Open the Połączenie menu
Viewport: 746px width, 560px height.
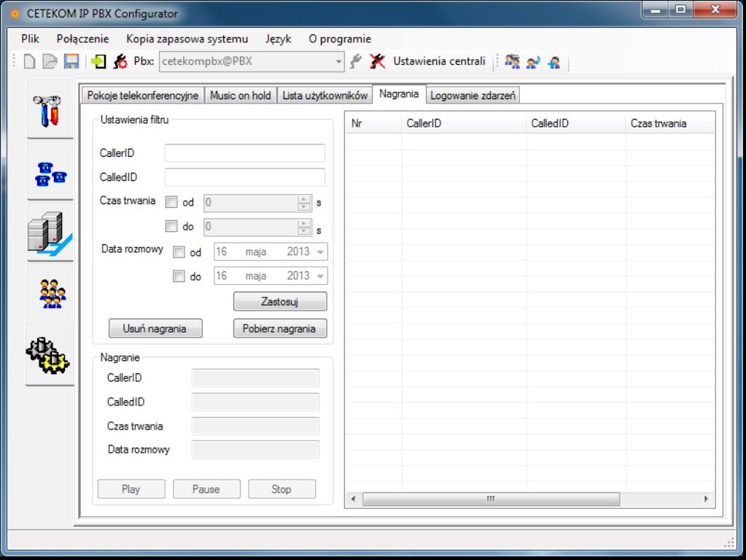click(83, 39)
